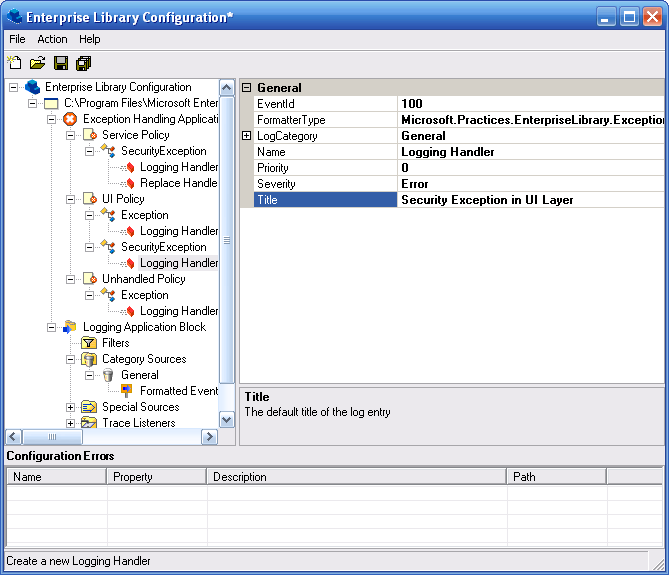
Task: Click the Save All toolbar icon
Action: 83,63
